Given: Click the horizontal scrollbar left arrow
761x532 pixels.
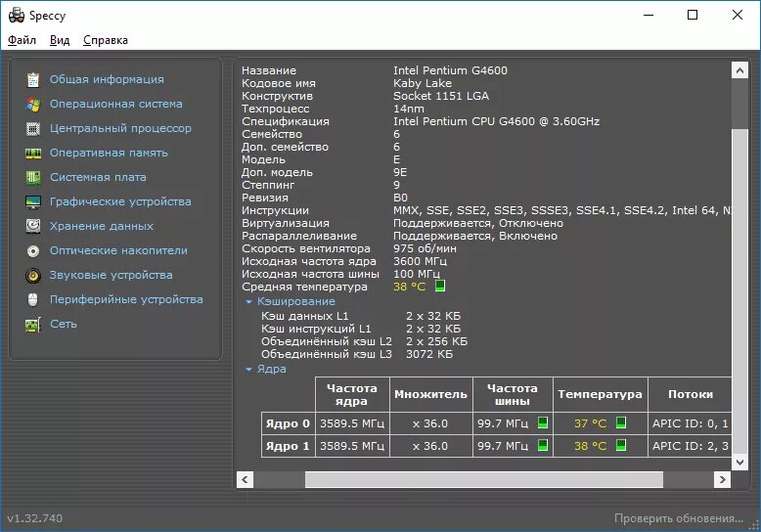Looking at the screenshot, I should point(245,479).
